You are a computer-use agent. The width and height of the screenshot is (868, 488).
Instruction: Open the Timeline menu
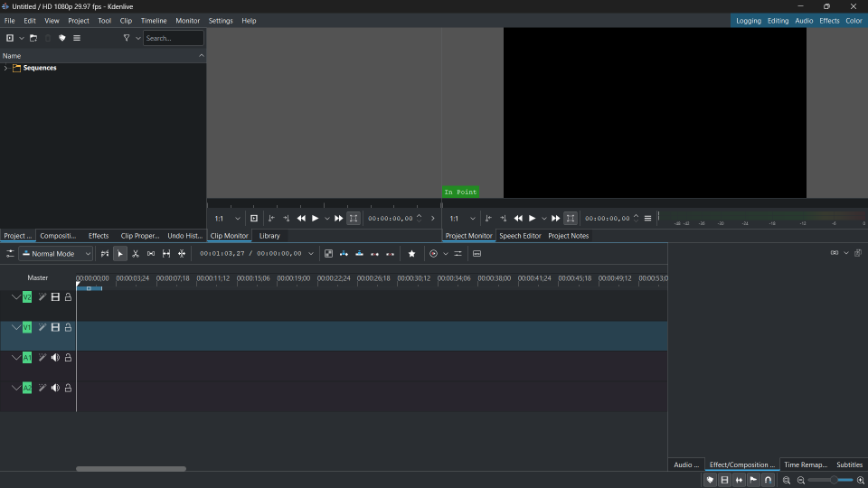(x=154, y=21)
